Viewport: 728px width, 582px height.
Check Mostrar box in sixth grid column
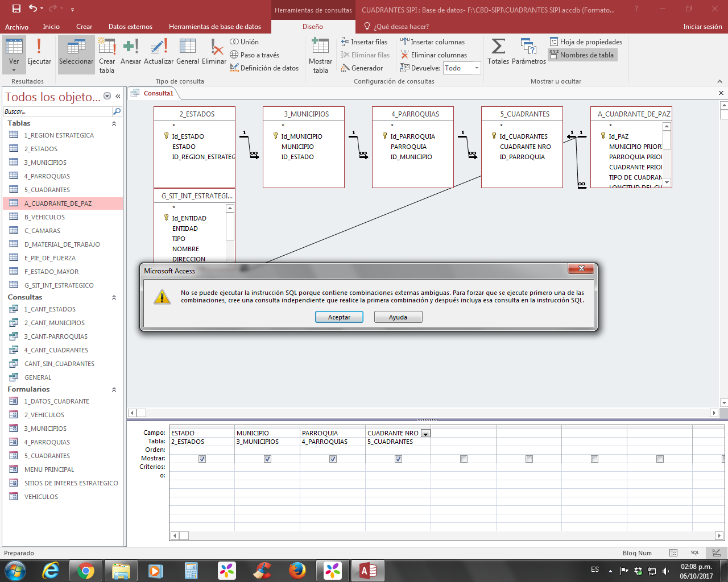click(x=529, y=459)
